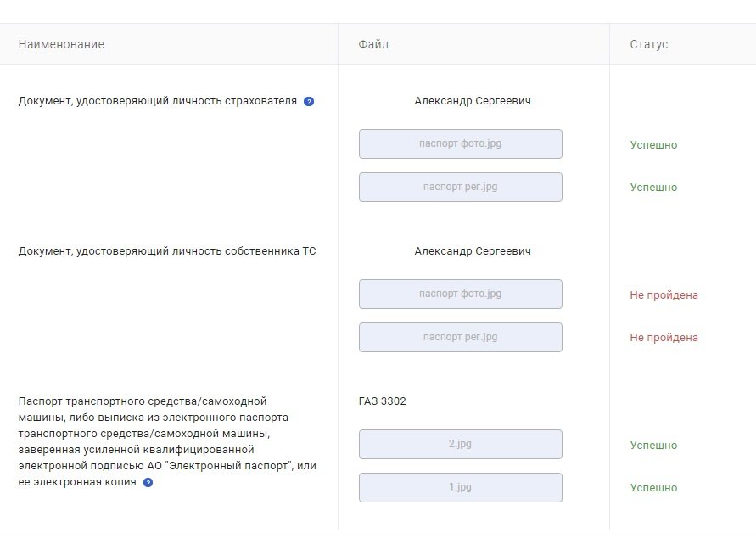Screen dimensions: 756x544
Task: Click "Успешно" status next to insurer's паспорт фото.jpg
Action: (x=653, y=144)
